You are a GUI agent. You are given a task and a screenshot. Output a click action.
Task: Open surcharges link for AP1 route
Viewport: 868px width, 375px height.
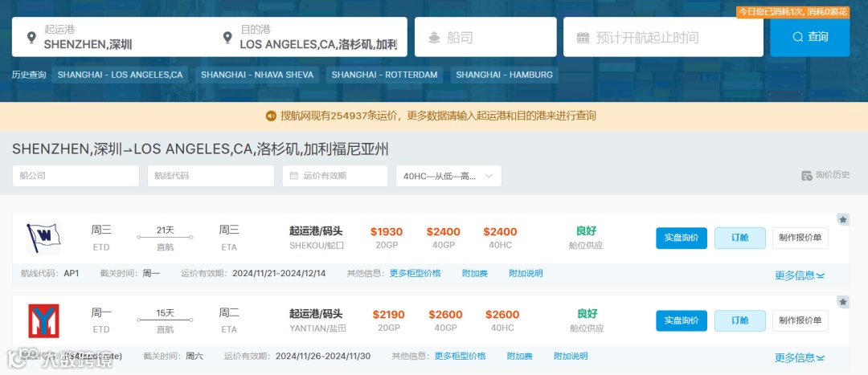475,273
